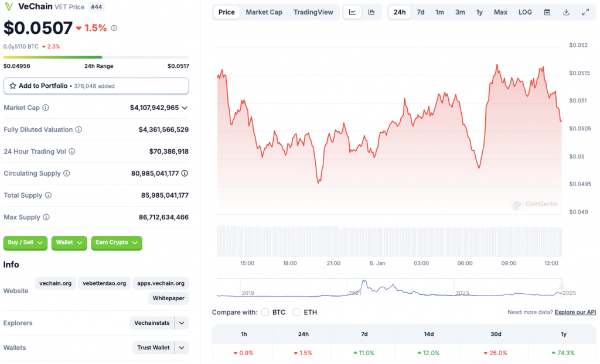The width and height of the screenshot is (600, 364).
Task: Click the 30d 26.0% performance cell
Action: pos(495,353)
